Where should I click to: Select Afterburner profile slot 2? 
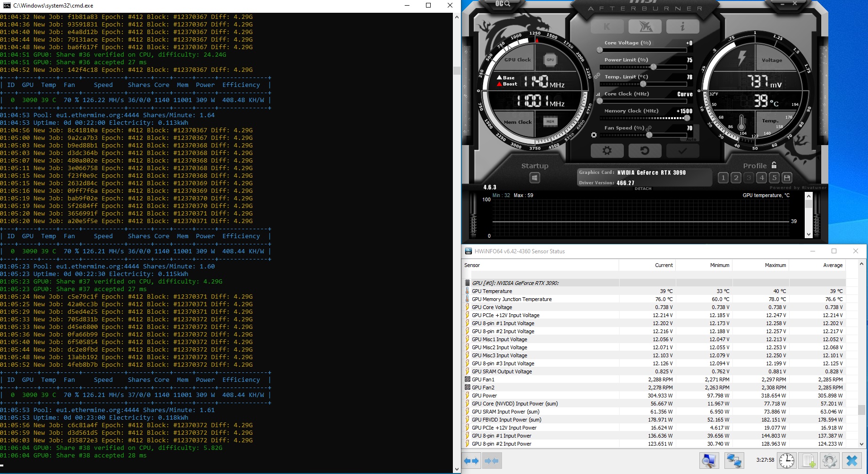[x=736, y=178]
